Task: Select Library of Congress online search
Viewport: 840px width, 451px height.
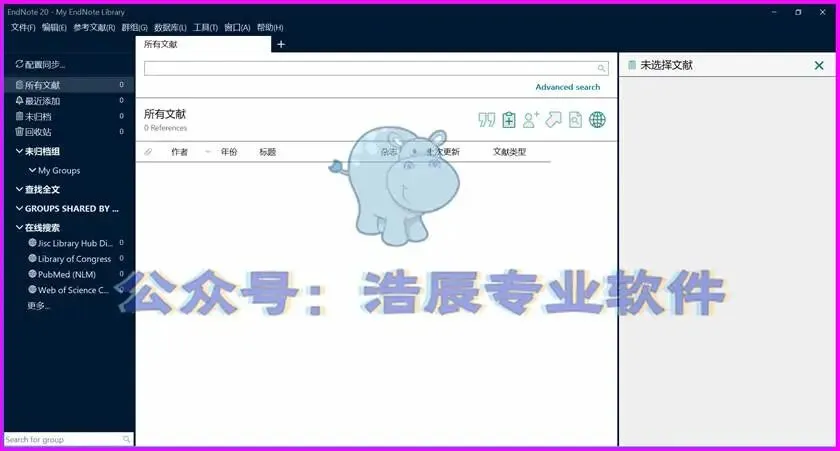Action: [75, 259]
